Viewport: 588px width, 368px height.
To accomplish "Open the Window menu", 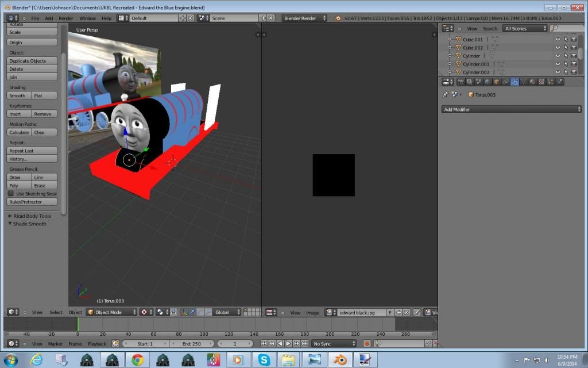I will 88,18.
